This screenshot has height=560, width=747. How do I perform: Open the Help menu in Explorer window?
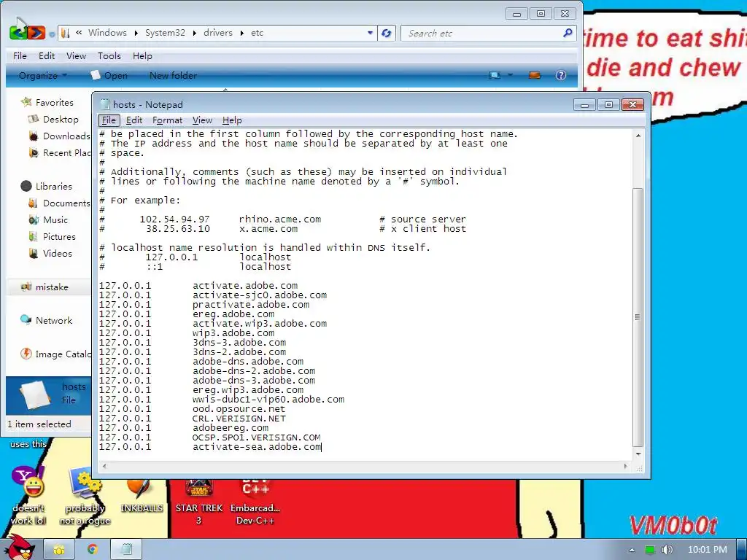click(142, 55)
